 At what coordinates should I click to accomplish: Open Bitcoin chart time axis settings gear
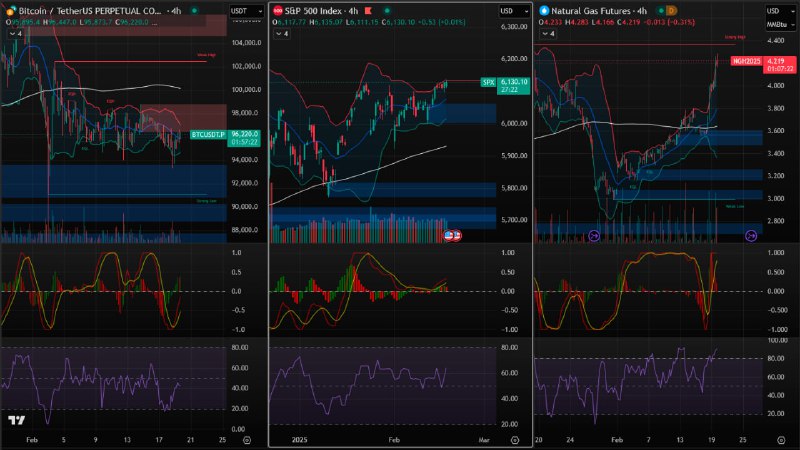pos(247,440)
